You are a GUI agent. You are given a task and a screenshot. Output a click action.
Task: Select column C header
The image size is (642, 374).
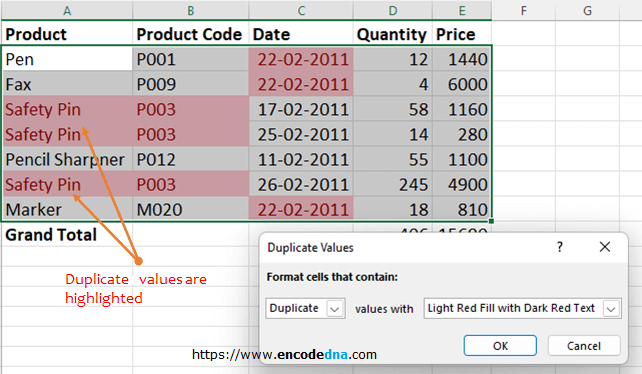(301, 10)
